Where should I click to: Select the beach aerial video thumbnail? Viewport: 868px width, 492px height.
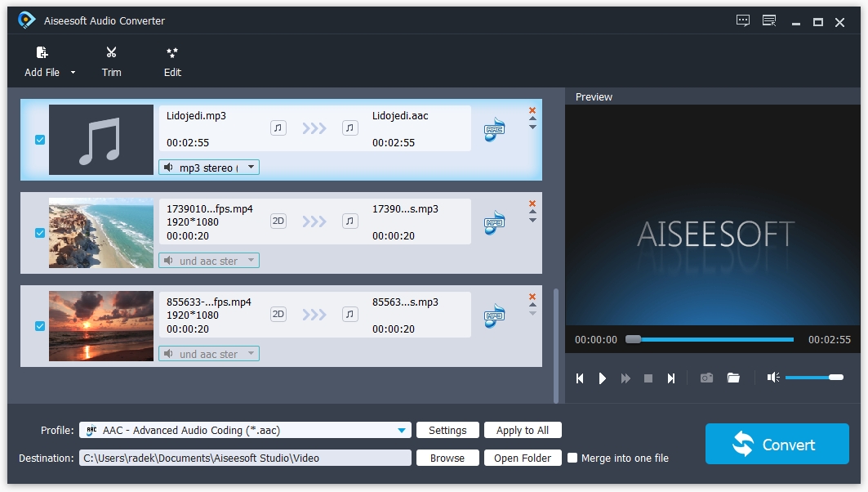100,233
